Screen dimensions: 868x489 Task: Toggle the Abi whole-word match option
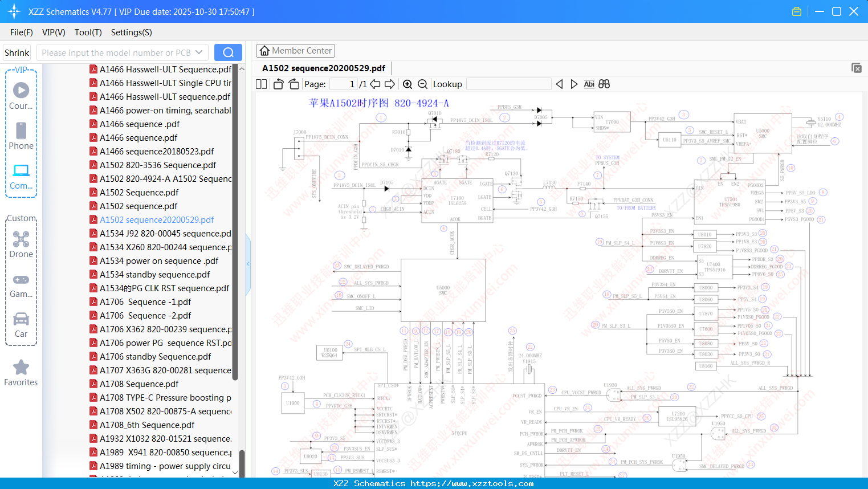tap(589, 84)
